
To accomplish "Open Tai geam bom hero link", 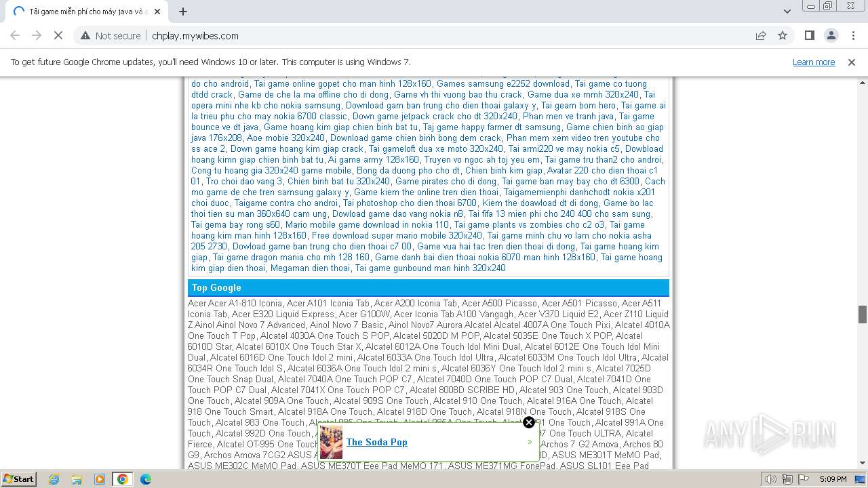I will 578,105.
